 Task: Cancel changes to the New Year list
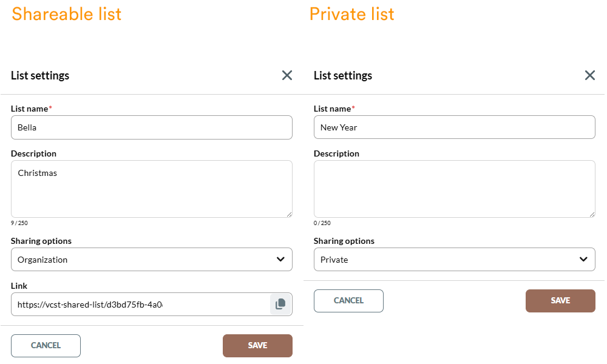pos(348,301)
